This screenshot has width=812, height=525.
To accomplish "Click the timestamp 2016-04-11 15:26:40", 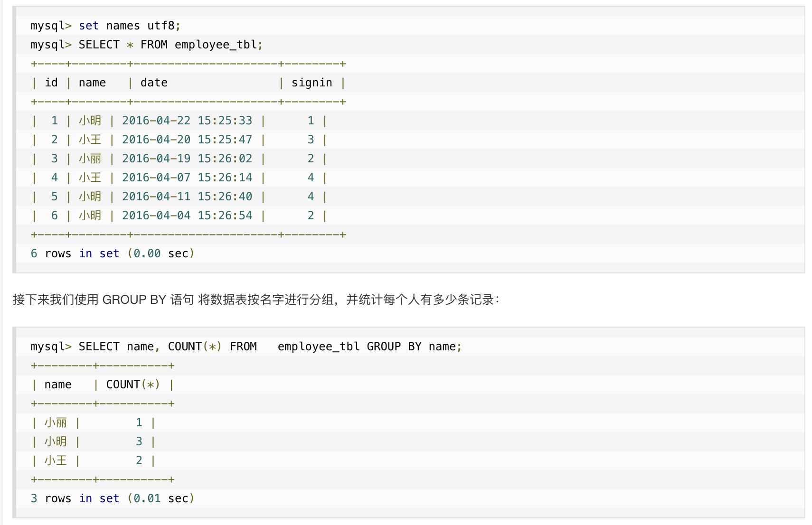I will click(x=187, y=197).
